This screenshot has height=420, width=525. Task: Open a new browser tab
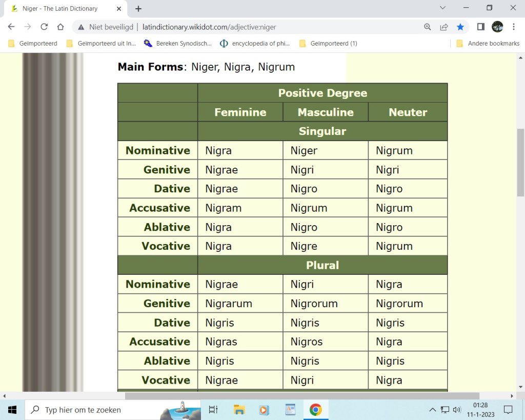point(138,9)
